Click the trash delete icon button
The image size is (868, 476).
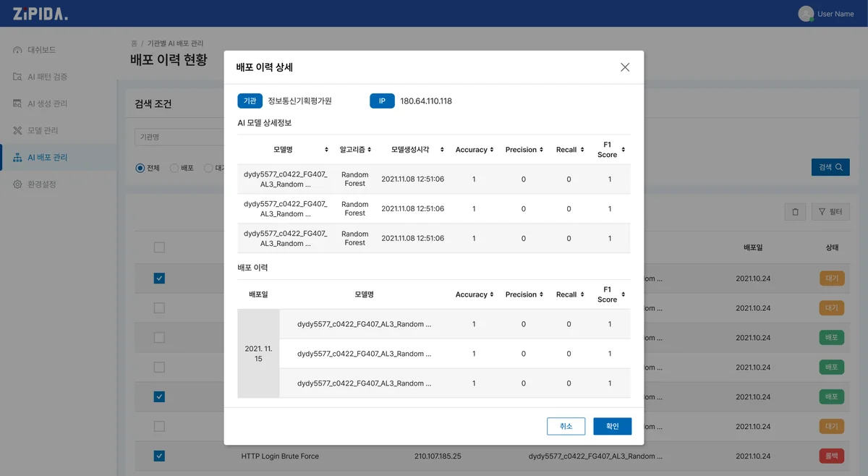click(795, 212)
